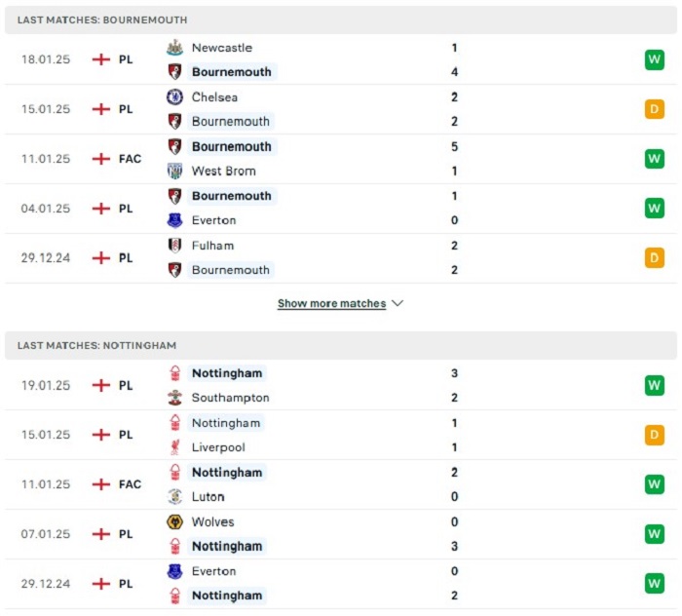Click the Newcastle club crest
Viewport: 682px width, 616px height.
[x=174, y=48]
